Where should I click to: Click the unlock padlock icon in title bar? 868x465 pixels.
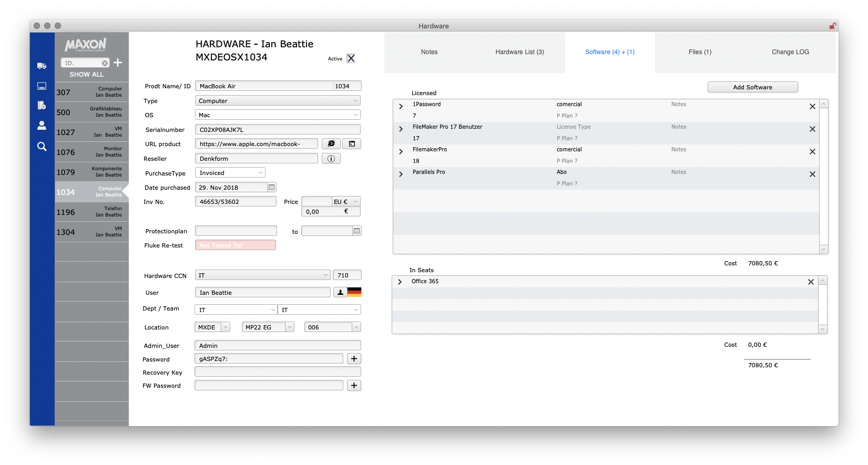(833, 26)
